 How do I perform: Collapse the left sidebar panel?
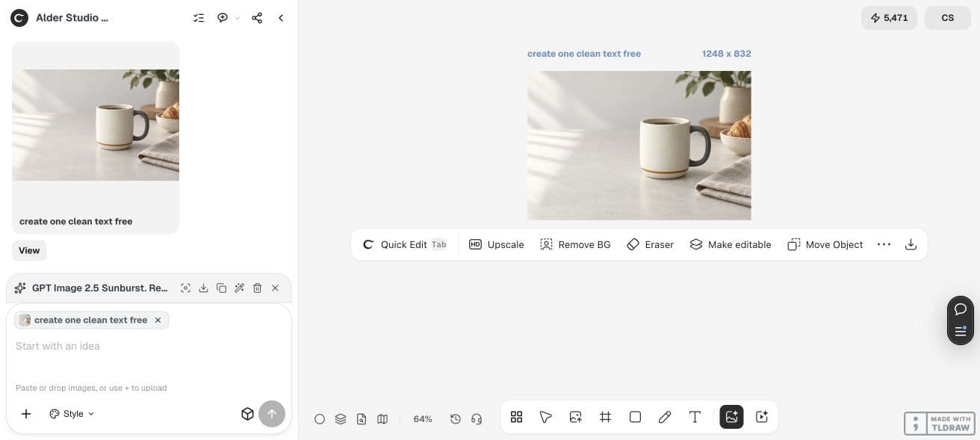click(x=281, y=18)
